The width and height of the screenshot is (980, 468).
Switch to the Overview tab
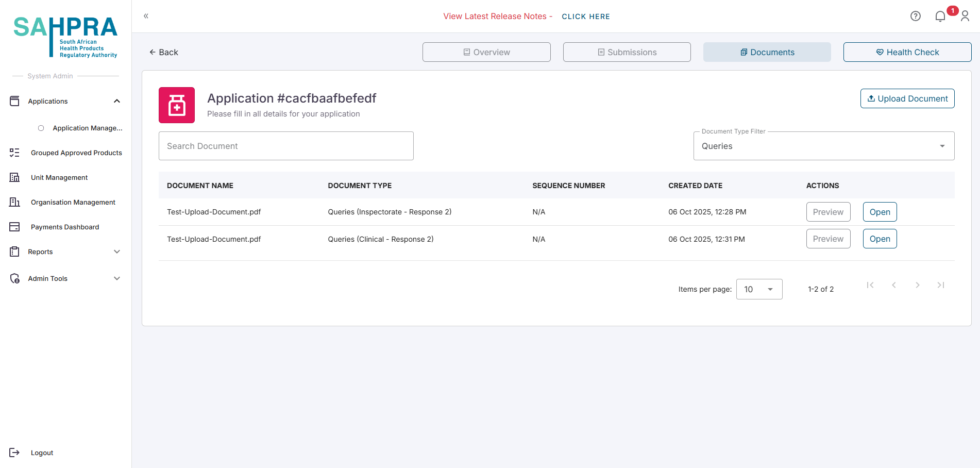[x=486, y=52]
